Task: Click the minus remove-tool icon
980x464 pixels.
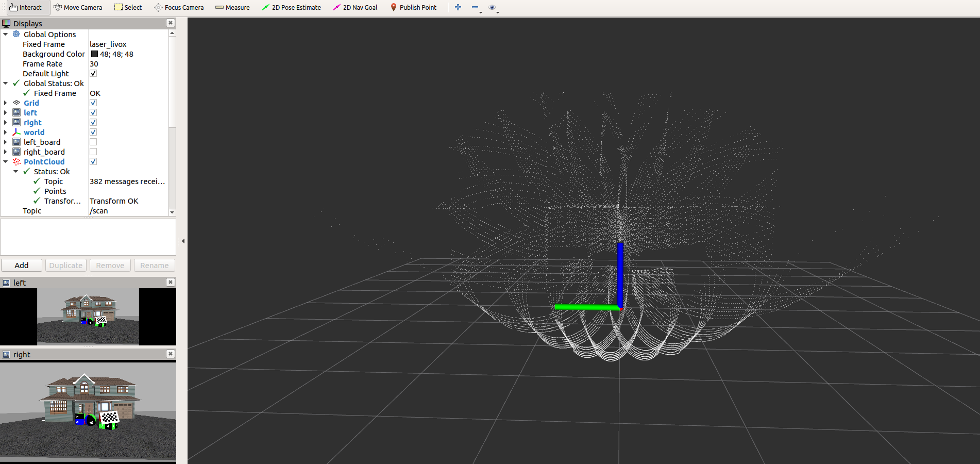Action: [475, 7]
